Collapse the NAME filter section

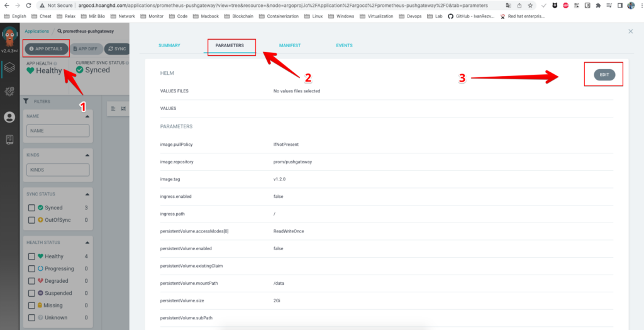[87, 116]
